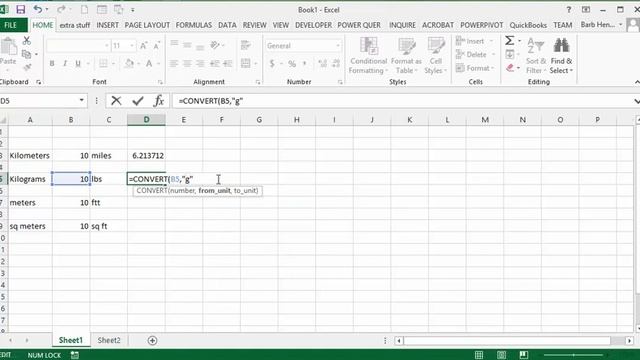Click the AutoSum sigma icon
Viewport: 640px width, 360px height.
click(x=509, y=40)
